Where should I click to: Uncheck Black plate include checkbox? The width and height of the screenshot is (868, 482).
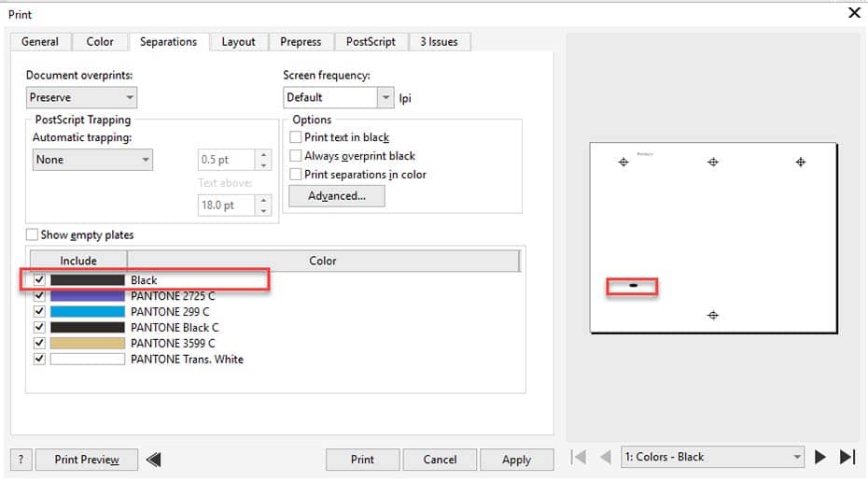(39, 279)
